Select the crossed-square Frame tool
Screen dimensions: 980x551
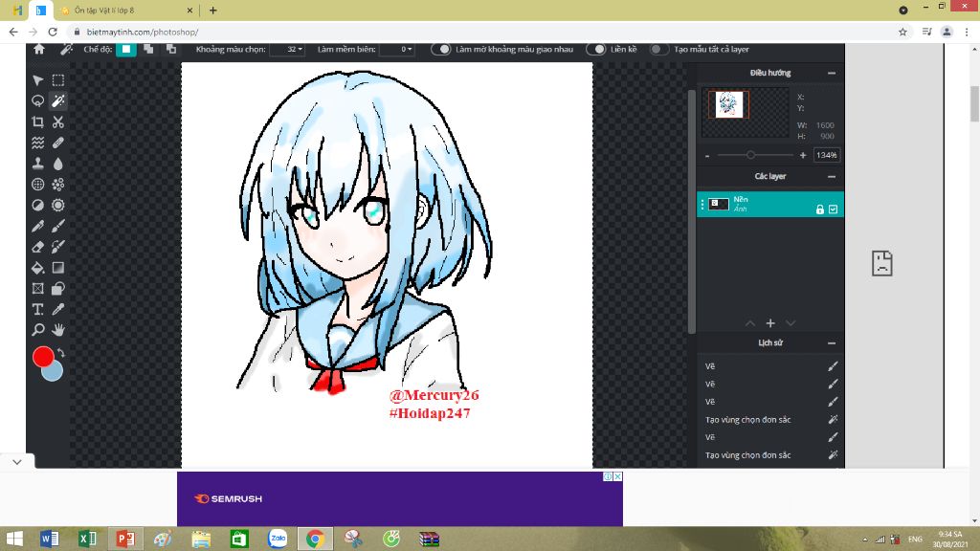coord(37,289)
